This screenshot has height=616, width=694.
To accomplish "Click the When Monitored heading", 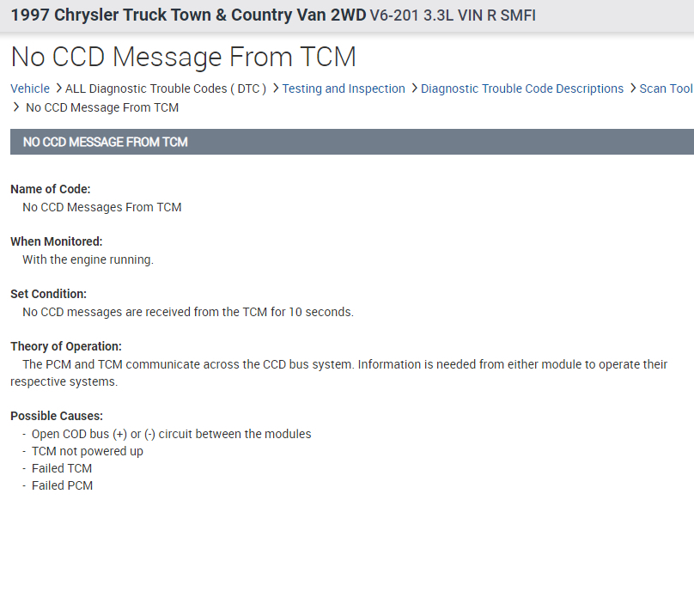I will (57, 241).
